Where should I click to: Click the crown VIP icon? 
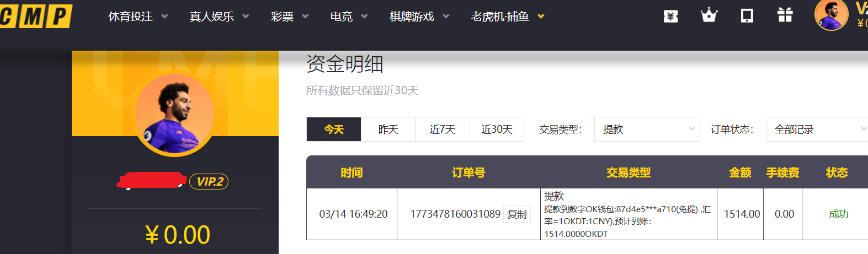709,15
